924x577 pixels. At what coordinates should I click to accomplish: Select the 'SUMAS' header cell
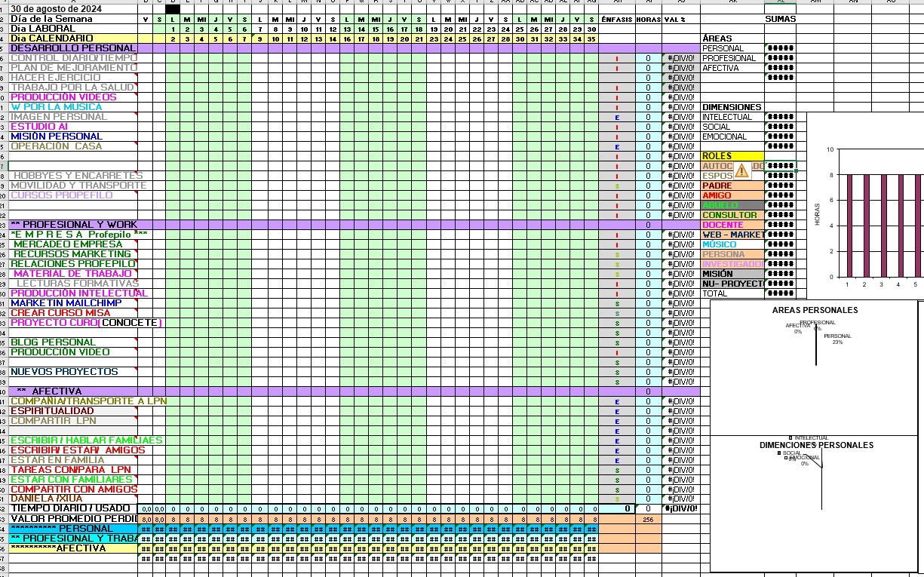tap(780, 19)
